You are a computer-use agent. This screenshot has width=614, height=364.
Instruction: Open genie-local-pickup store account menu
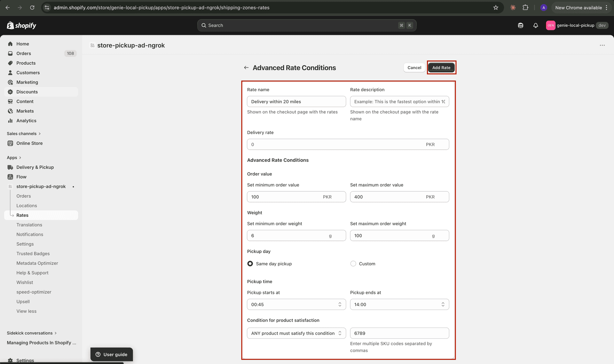click(577, 25)
